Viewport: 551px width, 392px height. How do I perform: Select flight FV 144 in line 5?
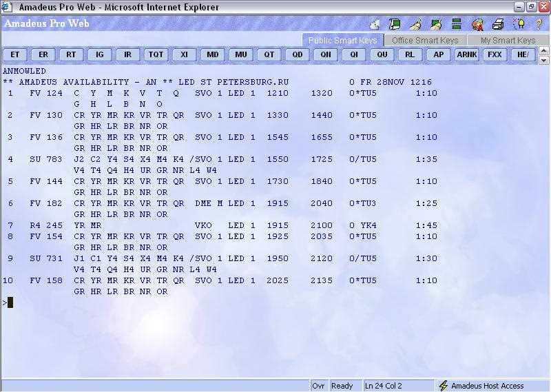[x=46, y=181]
